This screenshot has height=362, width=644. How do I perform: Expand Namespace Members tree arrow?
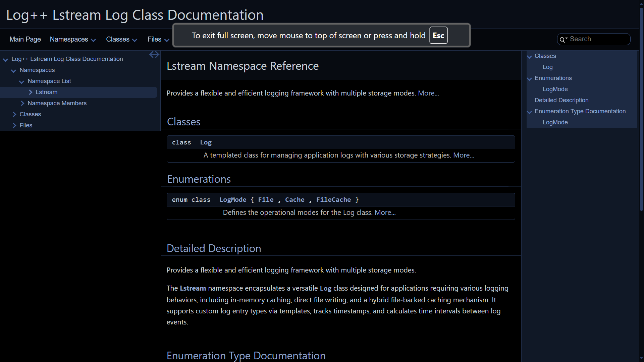[x=22, y=103]
